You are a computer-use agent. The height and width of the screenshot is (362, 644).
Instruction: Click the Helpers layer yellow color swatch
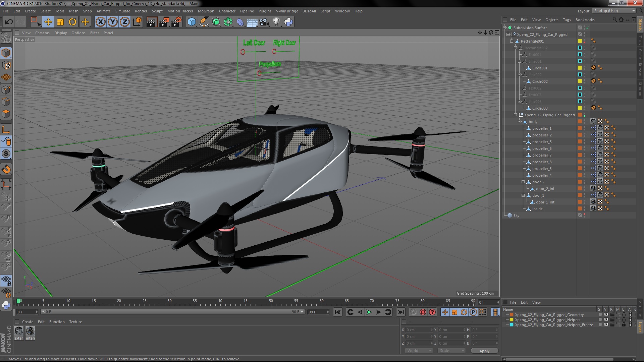(512, 320)
